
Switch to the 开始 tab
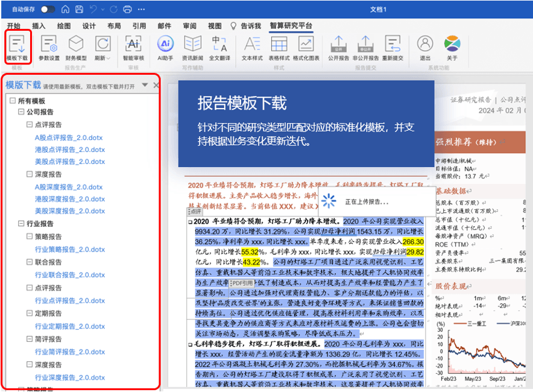tap(14, 26)
